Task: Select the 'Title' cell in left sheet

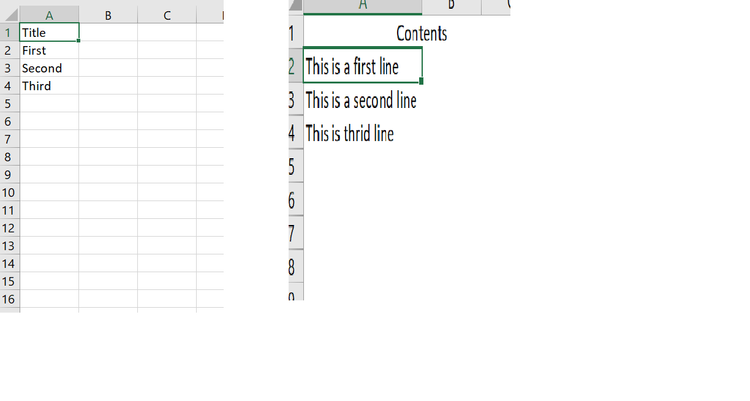Action: click(x=49, y=33)
